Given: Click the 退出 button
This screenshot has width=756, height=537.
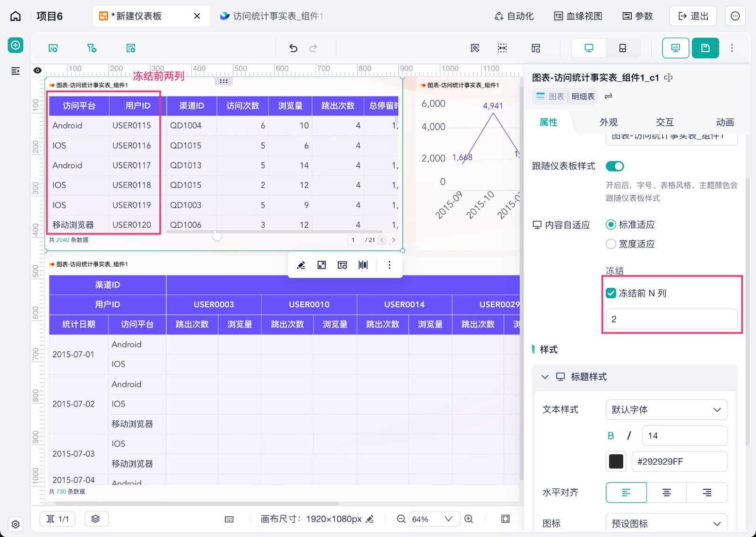Looking at the screenshot, I should tap(693, 16).
